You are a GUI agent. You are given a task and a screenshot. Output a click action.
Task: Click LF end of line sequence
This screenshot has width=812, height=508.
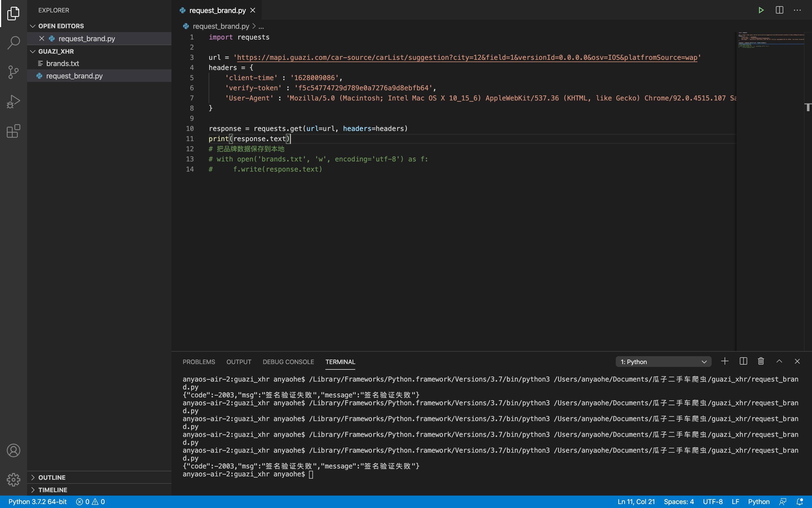point(736,502)
